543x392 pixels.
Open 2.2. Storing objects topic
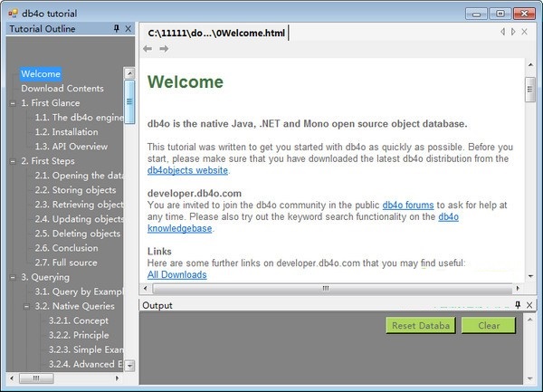point(75,190)
